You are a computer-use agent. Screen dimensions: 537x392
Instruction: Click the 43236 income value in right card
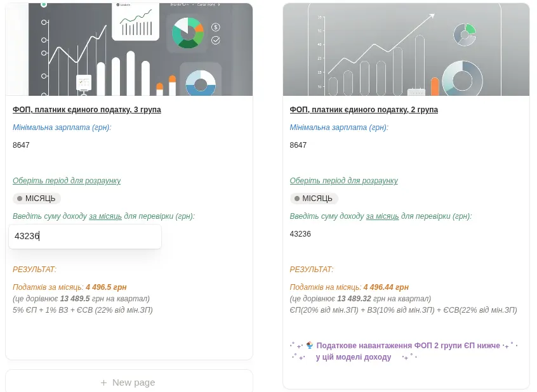300,234
